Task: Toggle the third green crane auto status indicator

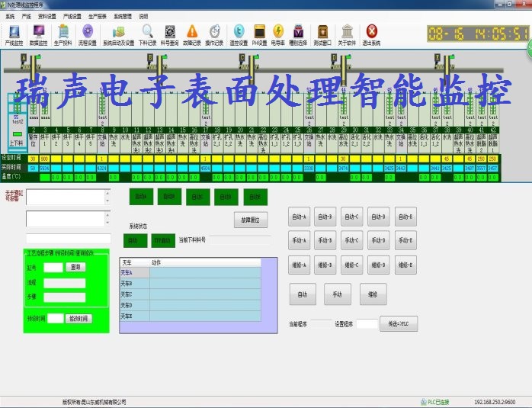Action: (198, 197)
